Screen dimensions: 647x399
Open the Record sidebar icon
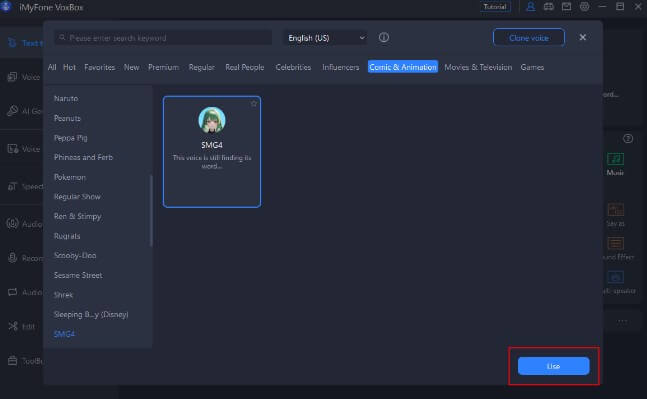click(12, 258)
